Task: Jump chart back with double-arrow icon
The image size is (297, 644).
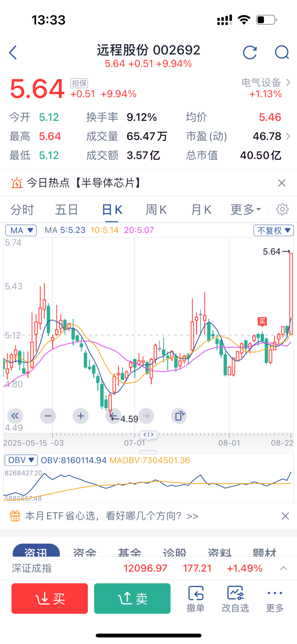Action: click(15, 416)
